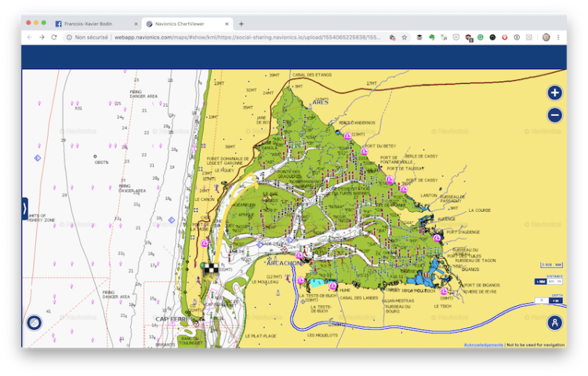
Task: Open the Chrome profile avatar
Action: point(546,37)
